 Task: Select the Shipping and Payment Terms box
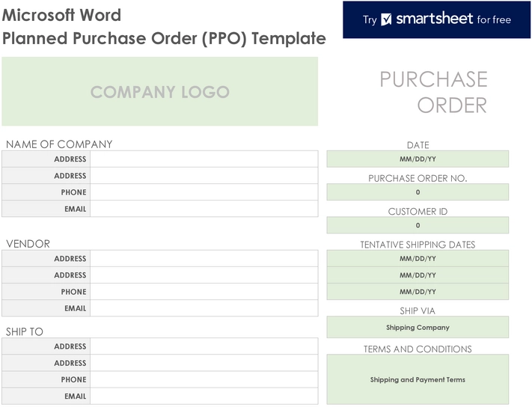pos(418,379)
